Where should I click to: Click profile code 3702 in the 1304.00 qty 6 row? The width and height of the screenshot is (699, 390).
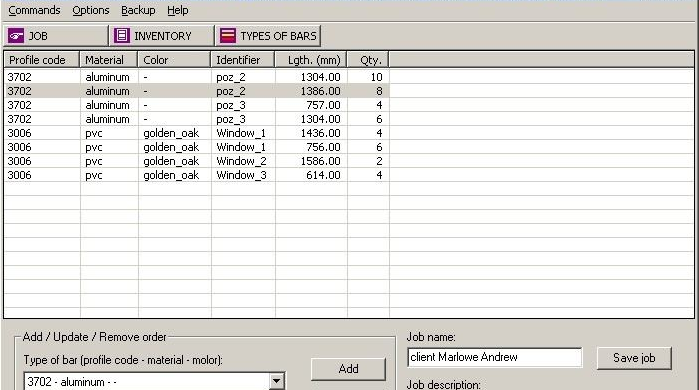(20, 119)
